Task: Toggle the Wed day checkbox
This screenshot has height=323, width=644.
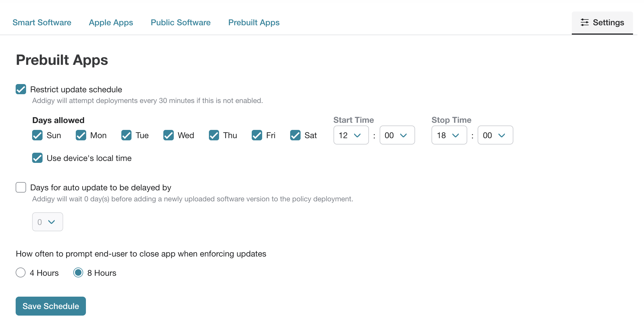Action: tap(168, 135)
